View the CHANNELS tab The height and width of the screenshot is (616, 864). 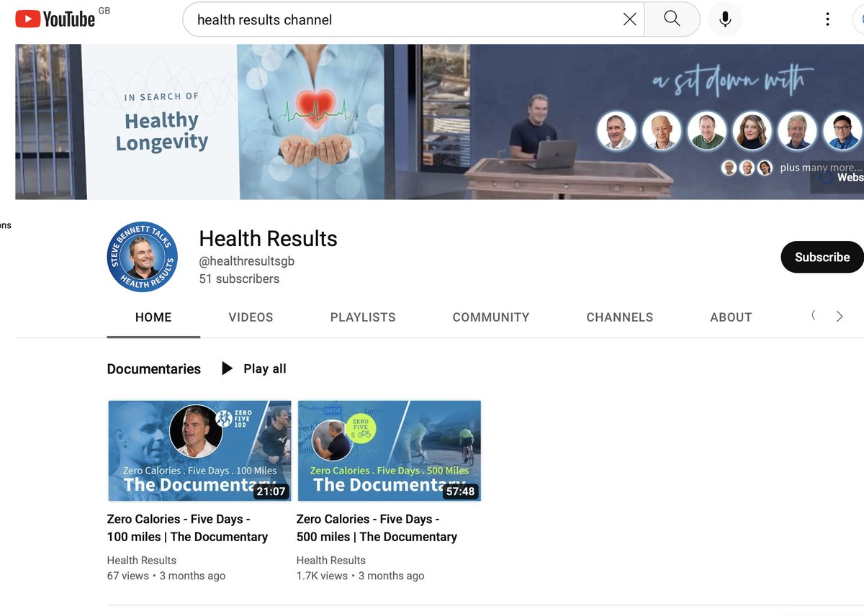pos(620,317)
